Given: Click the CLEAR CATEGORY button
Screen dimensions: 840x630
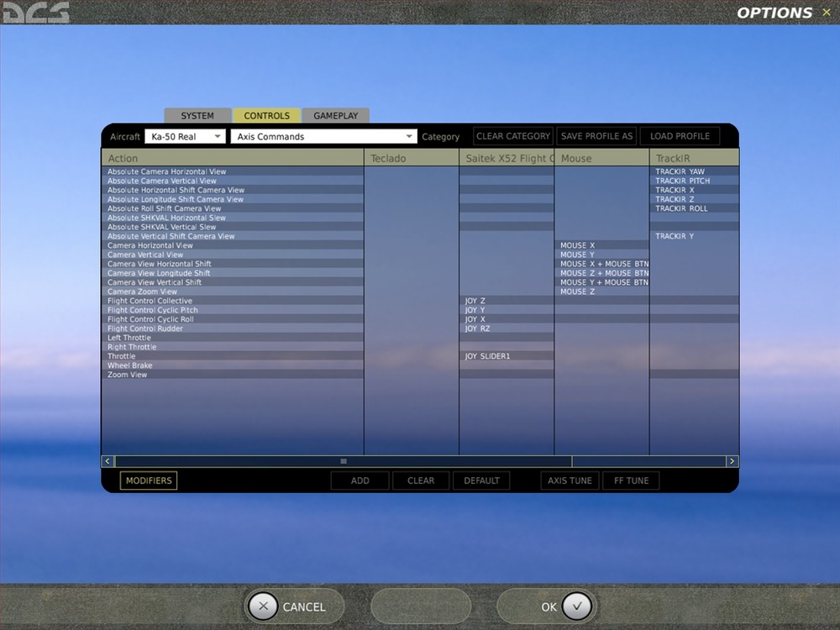Looking at the screenshot, I should click(x=512, y=135).
